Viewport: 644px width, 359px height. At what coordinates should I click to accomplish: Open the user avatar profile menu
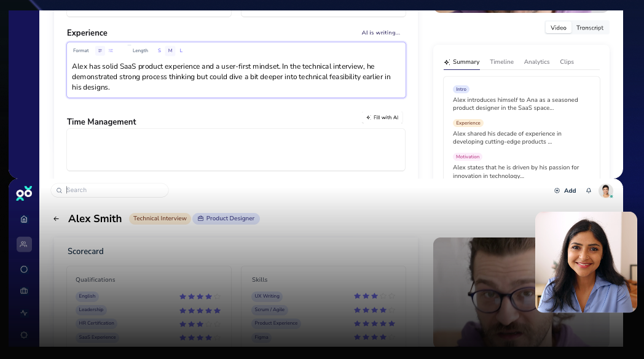point(606,191)
